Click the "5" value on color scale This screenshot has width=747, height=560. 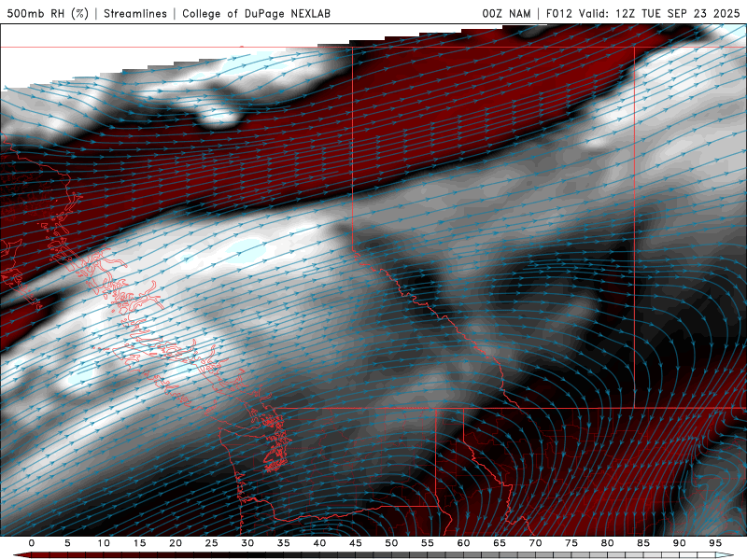pos(67,543)
